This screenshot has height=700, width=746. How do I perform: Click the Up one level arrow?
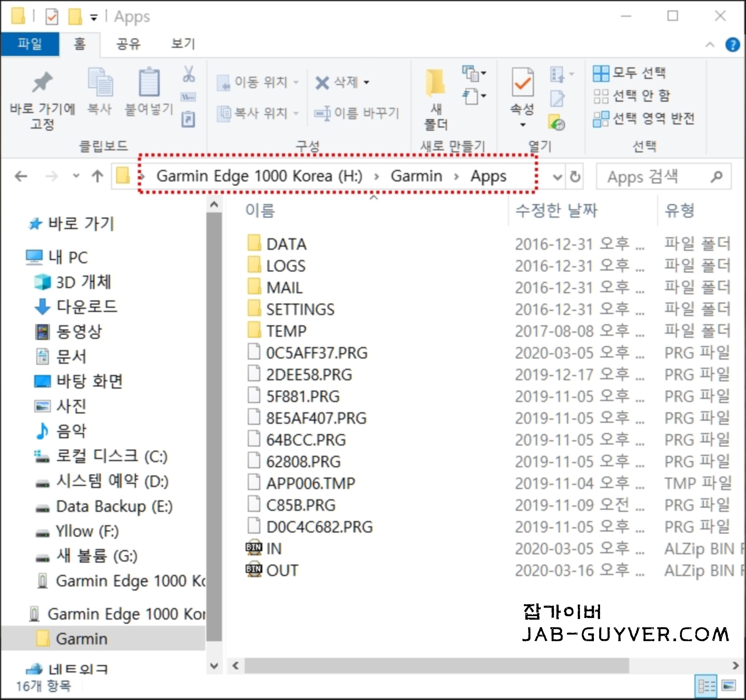pyautogui.click(x=97, y=176)
